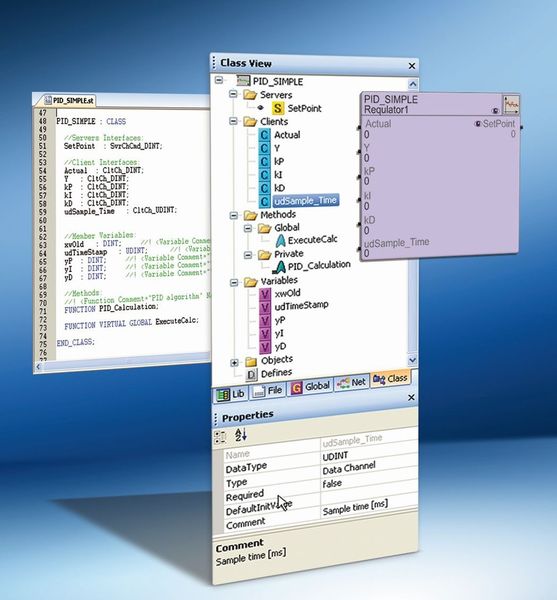The image size is (557, 600).
Task: Collapse the Global methods folder
Action: [248, 228]
